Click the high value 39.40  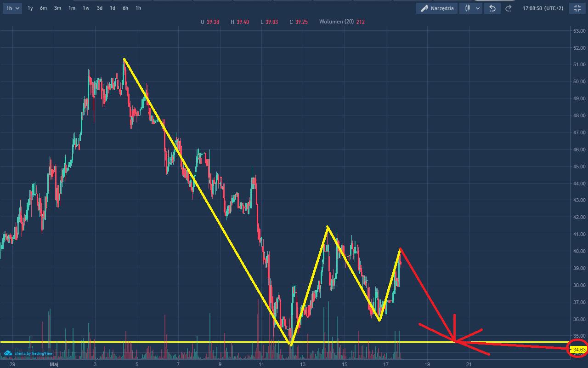pos(243,22)
